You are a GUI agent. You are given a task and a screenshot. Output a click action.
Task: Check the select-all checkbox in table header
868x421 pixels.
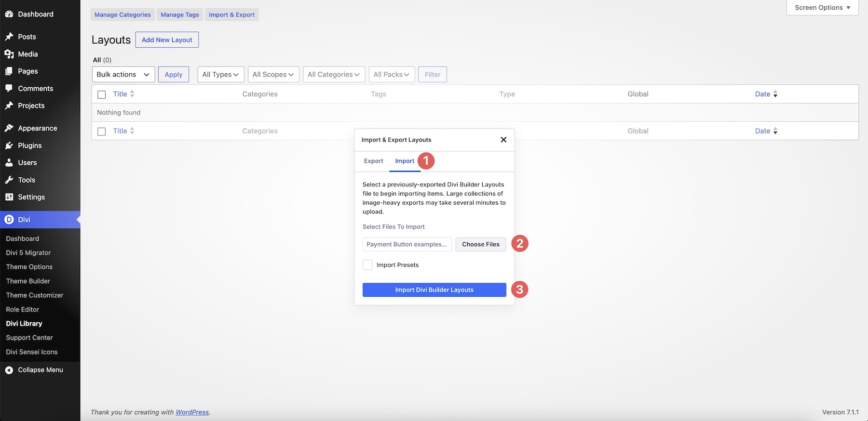click(x=101, y=94)
